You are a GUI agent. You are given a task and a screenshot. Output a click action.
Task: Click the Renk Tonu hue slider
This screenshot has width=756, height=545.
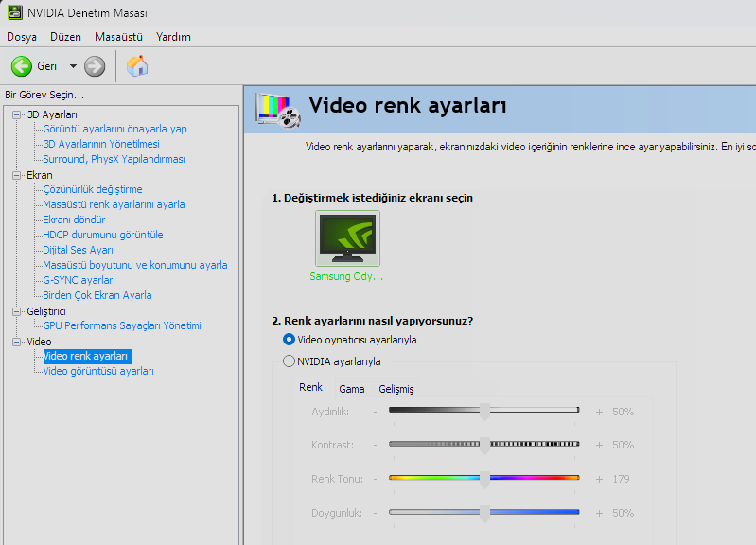click(483, 479)
